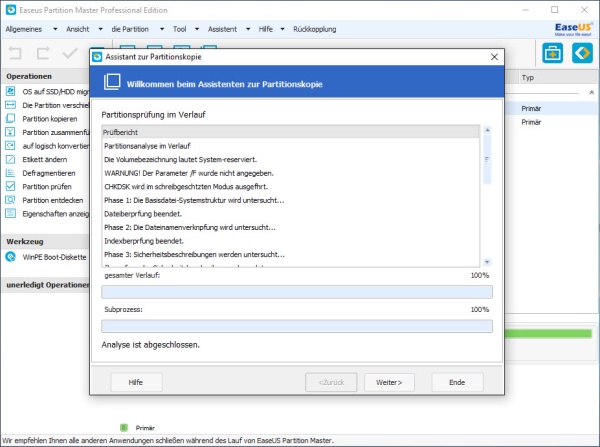Click the gesamter Verlauf progress bar
Image resolution: width=600 pixels, height=447 pixels.
pos(297,292)
